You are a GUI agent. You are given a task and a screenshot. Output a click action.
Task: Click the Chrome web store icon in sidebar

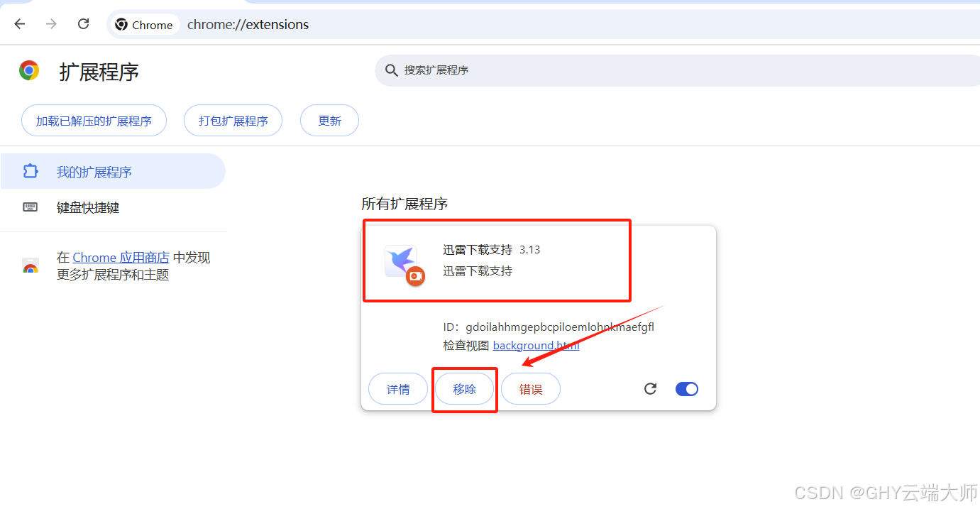tap(30, 266)
